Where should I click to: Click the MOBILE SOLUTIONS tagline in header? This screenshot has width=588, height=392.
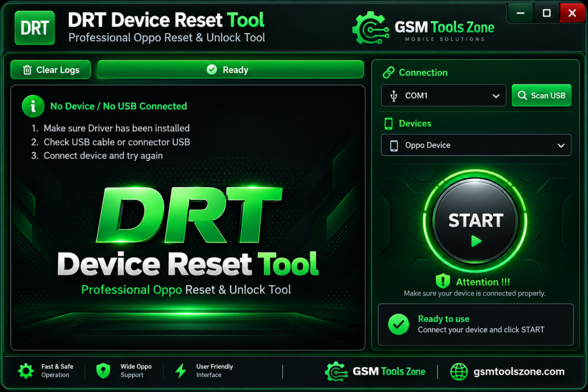coord(445,39)
